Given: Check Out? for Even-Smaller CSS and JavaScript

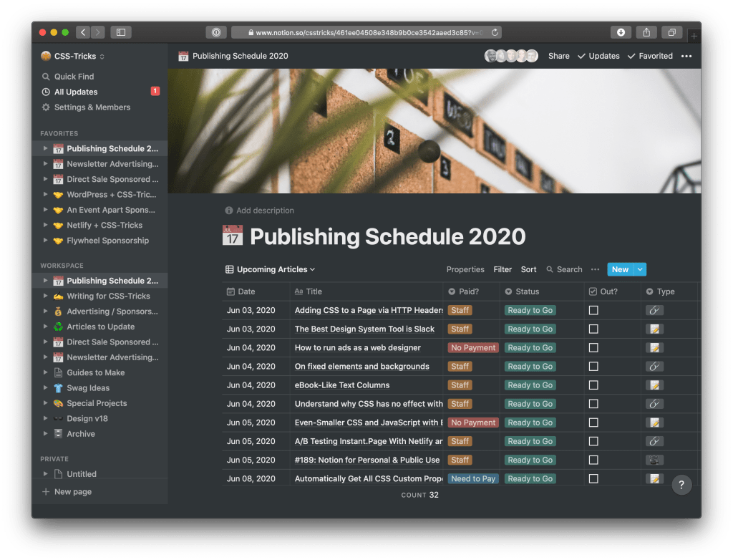Looking at the screenshot, I should coord(593,423).
